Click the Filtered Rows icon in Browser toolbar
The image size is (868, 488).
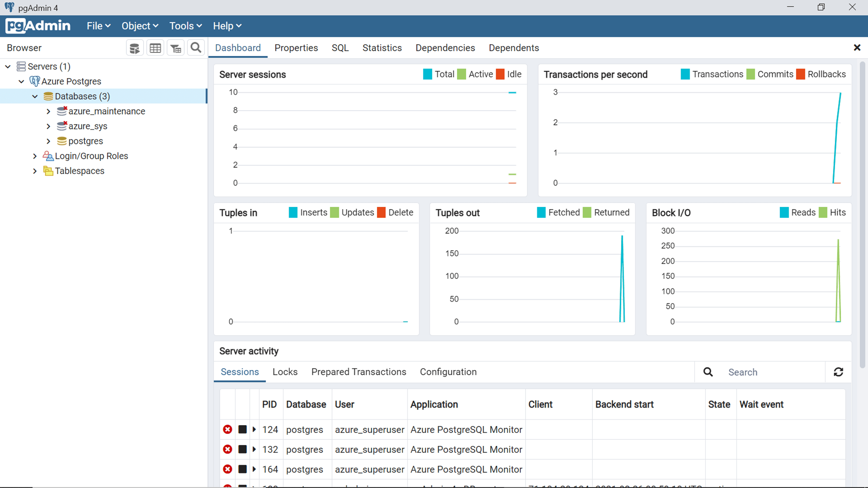[176, 48]
